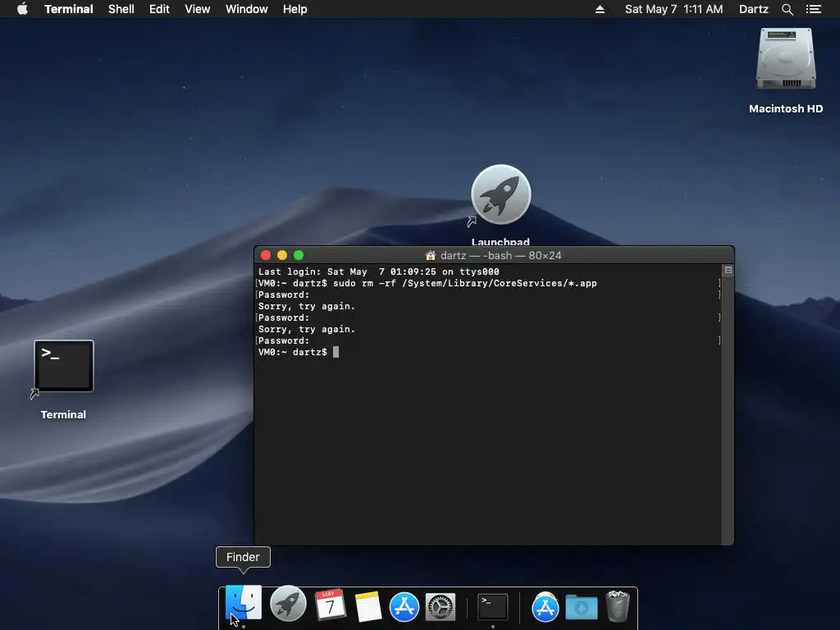Open the Trash in the Dock
The width and height of the screenshot is (840, 630).
[617, 606]
